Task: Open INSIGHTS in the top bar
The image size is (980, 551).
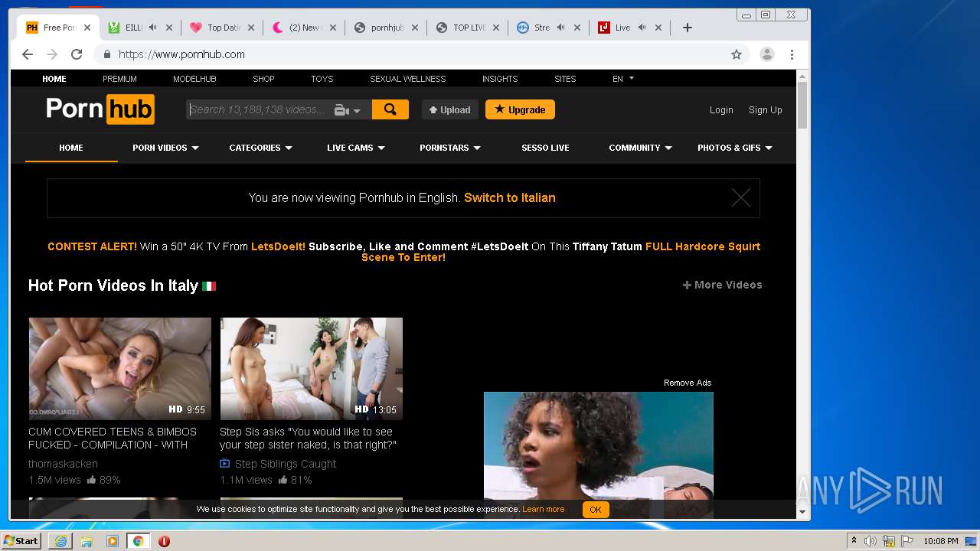Action: 500,79
